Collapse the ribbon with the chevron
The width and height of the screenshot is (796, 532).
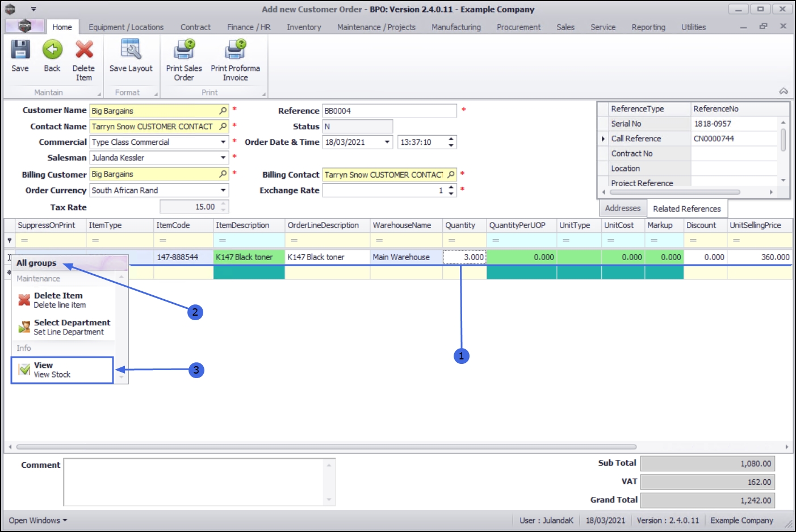[784, 91]
